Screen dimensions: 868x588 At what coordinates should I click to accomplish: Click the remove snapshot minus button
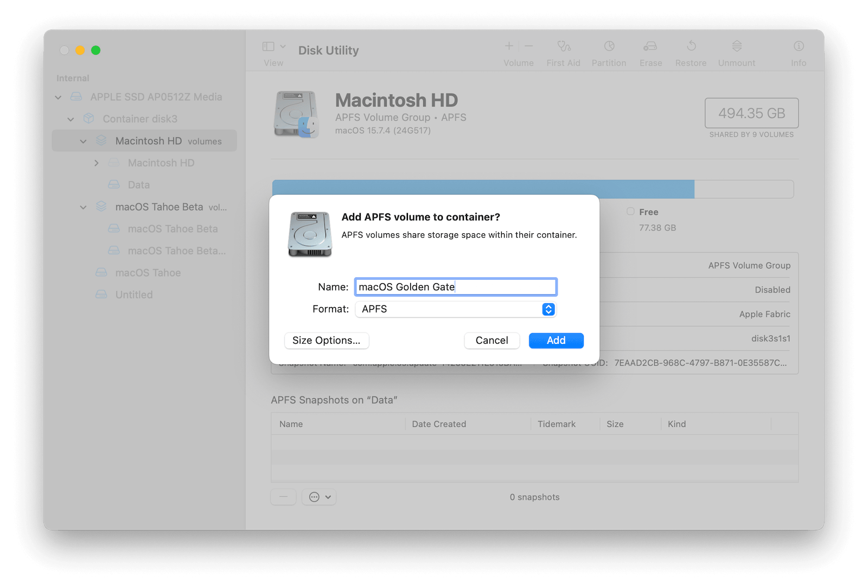[283, 497]
